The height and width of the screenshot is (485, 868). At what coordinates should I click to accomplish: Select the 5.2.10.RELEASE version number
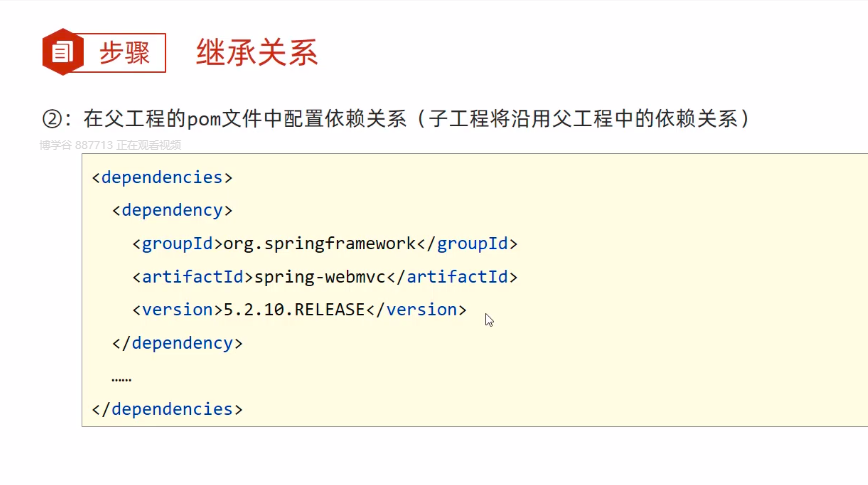point(294,309)
